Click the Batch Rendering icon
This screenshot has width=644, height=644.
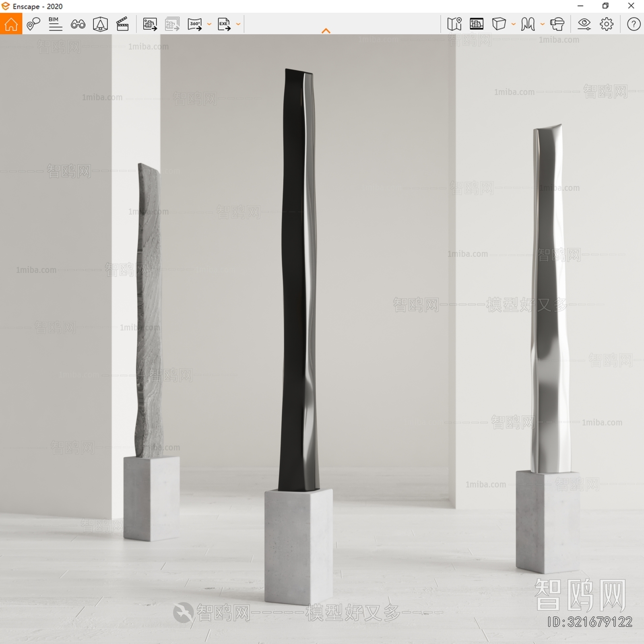pyautogui.click(x=172, y=24)
